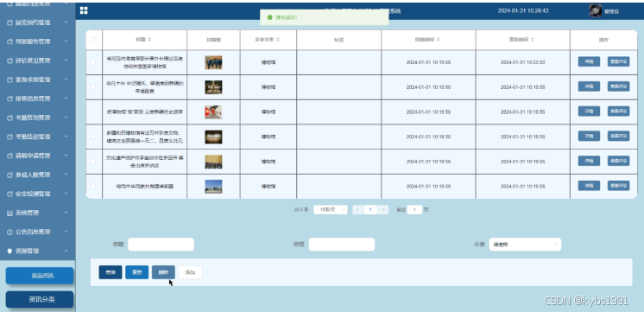Open the 展品资讯 submenu item
This screenshot has width=644, height=312.
pyautogui.click(x=40, y=276)
